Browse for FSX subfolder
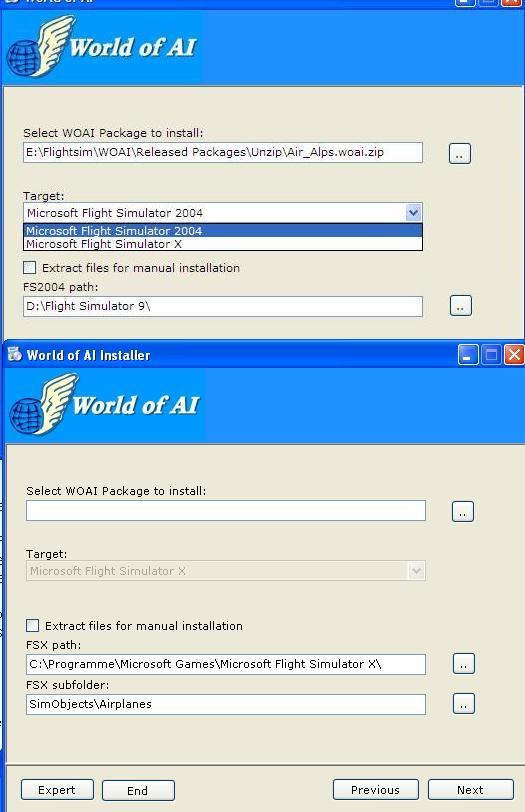Viewport: 525px width, 812px height. tap(463, 704)
